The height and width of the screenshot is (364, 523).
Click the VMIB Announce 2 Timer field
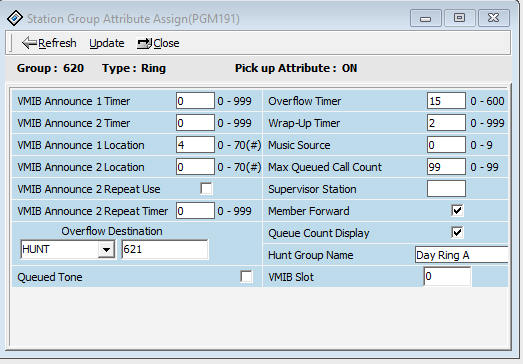pos(195,123)
